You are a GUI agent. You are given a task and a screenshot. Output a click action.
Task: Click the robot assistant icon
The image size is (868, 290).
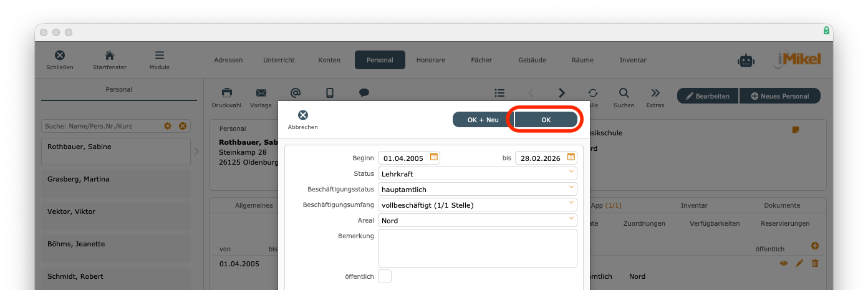(746, 60)
